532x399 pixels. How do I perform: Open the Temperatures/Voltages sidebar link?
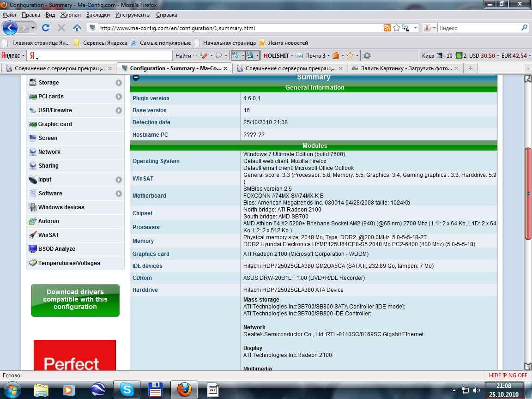pos(69,263)
